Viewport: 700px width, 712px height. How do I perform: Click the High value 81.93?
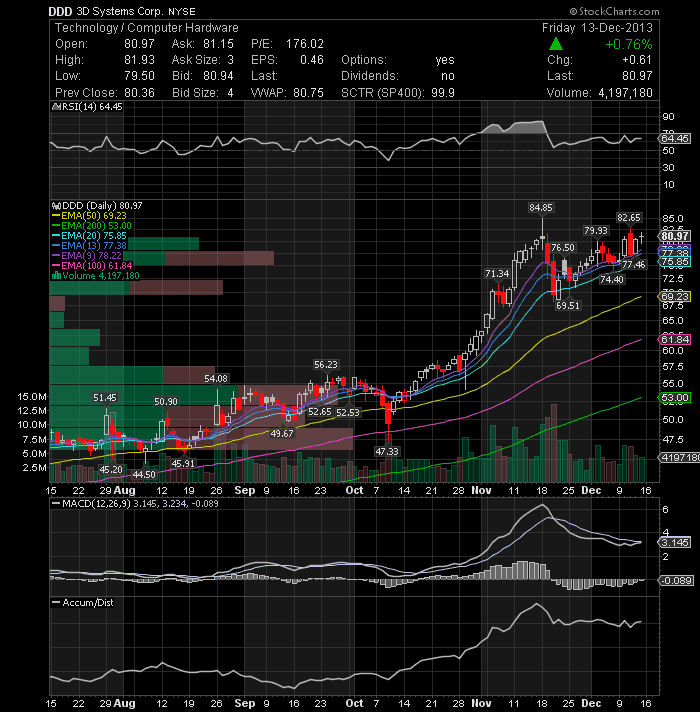click(x=139, y=60)
